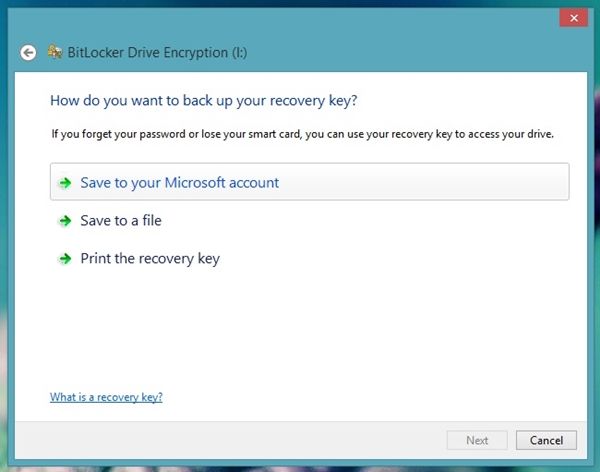The image size is (600, 472).
Task: Pick Print the recovery key option
Action: pos(150,259)
